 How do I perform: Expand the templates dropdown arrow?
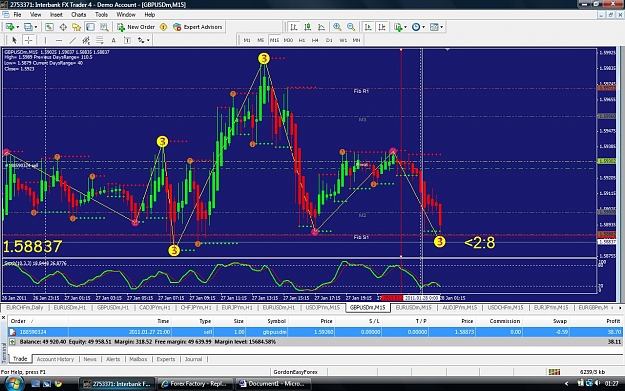(x=442, y=28)
